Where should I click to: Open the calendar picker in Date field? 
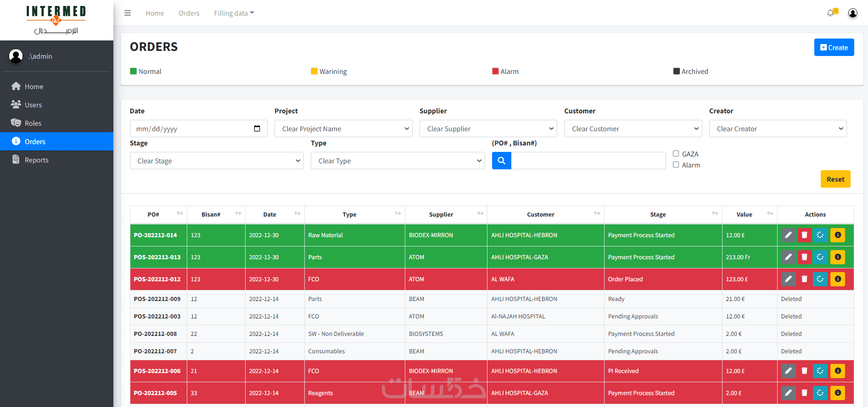pyautogui.click(x=257, y=128)
